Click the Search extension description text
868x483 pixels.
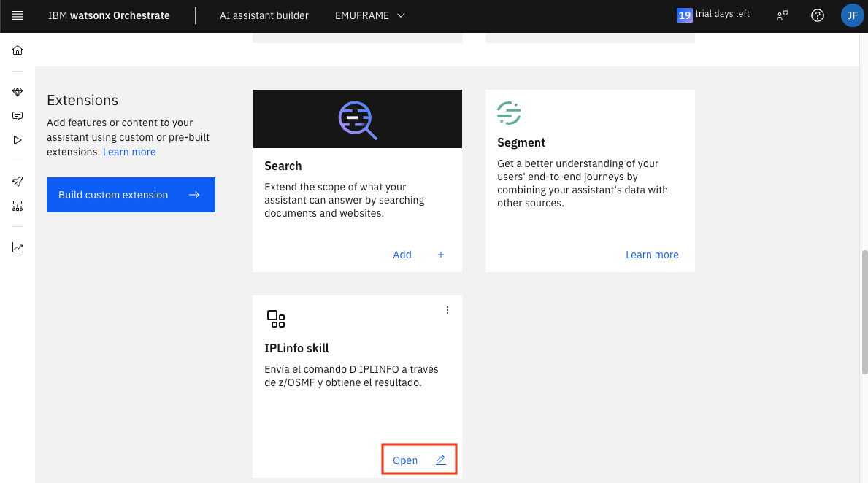pyautogui.click(x=345, y=201)
